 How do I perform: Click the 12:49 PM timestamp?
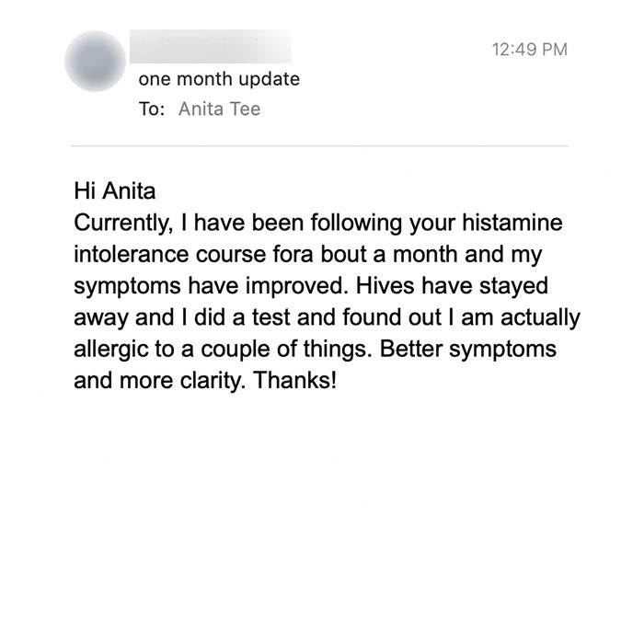pyautogui.click(x=526, y=49)
